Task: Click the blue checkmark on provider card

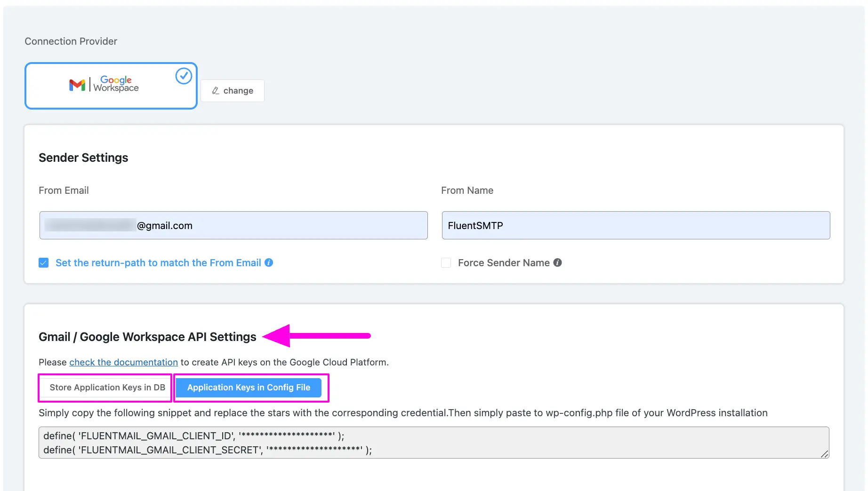Action: point(184,76)
